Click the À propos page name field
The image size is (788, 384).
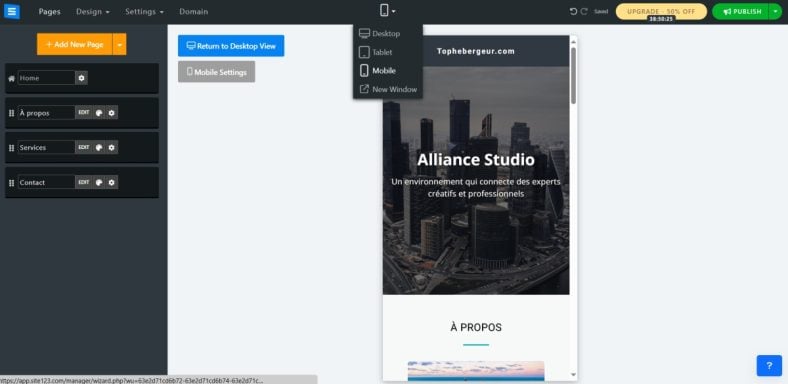click(46, 113)
